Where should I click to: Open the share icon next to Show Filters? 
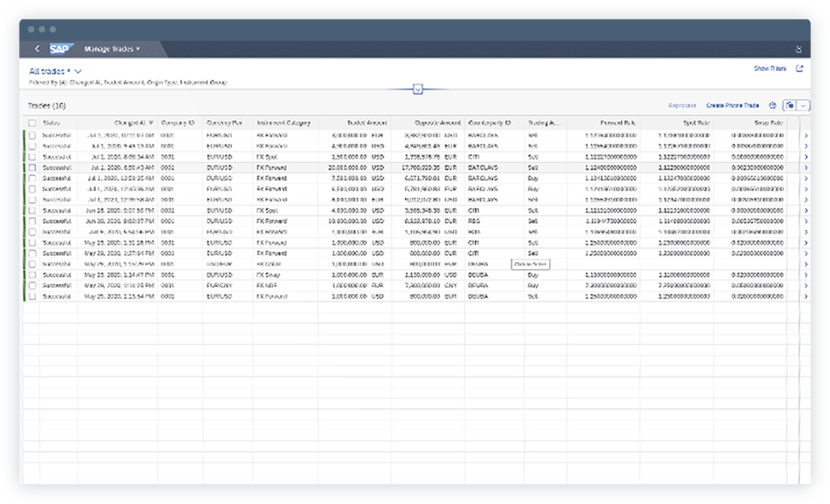(800, 67)
